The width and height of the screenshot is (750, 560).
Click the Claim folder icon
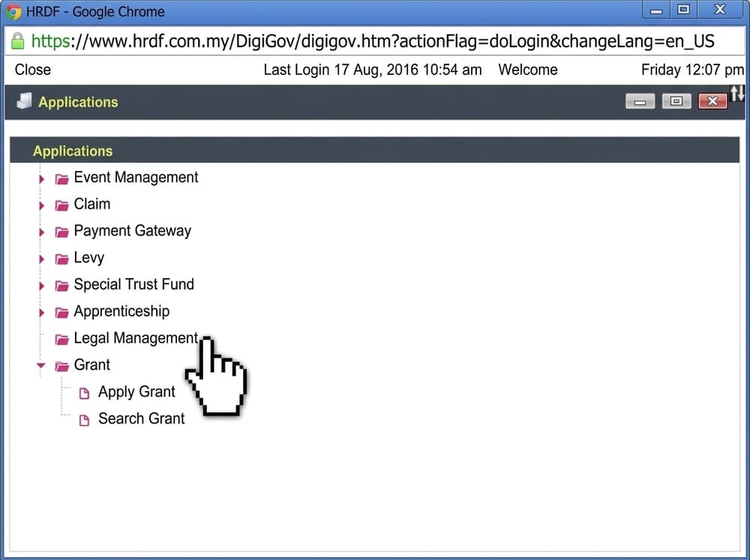tap(61, 205)
